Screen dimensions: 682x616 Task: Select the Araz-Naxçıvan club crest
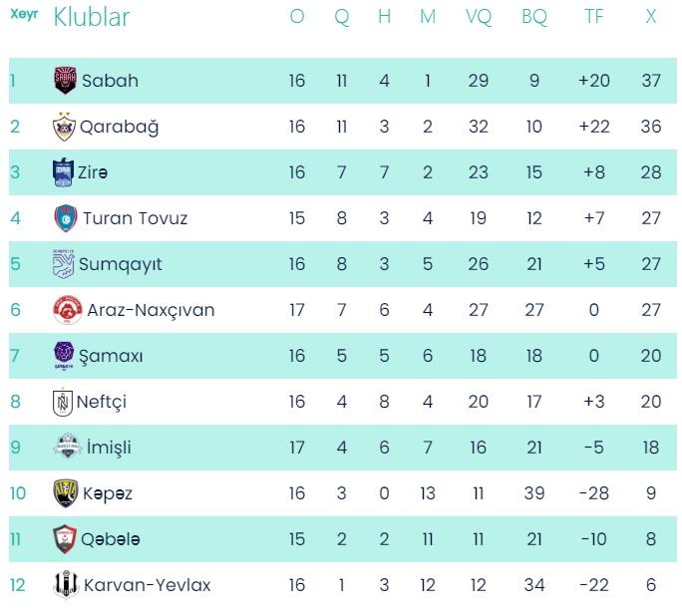pyautogui.click(x=66, y=310)
